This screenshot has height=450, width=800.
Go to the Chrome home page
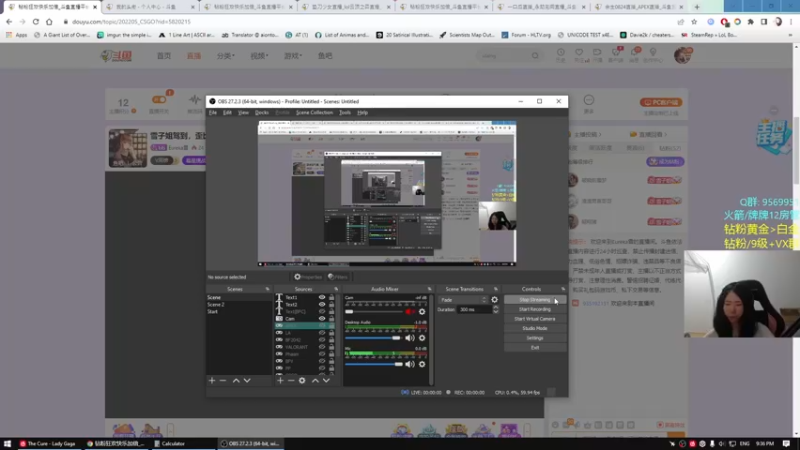[49, 22]
